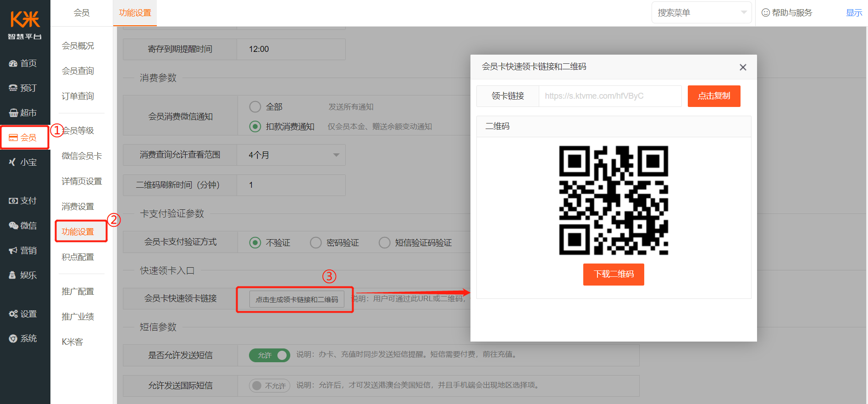Expand 消费查询允许查看范围 4个月 dropdown
Screen dimensions: 868x404
click(x=291, y=155)
